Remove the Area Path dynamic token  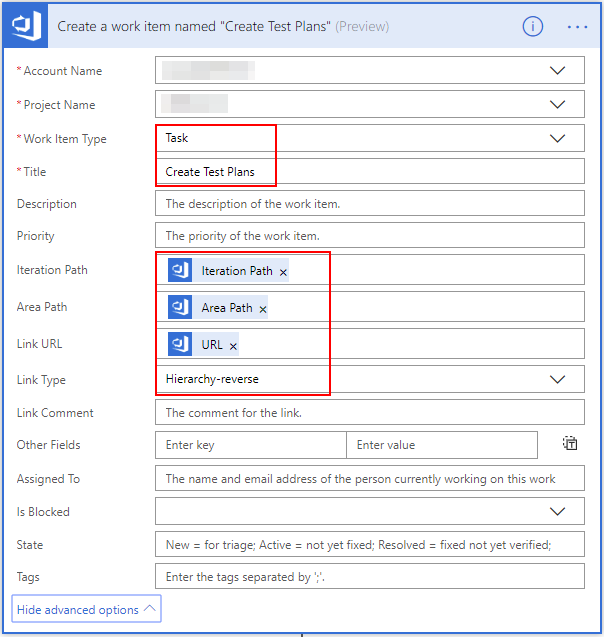263,309
